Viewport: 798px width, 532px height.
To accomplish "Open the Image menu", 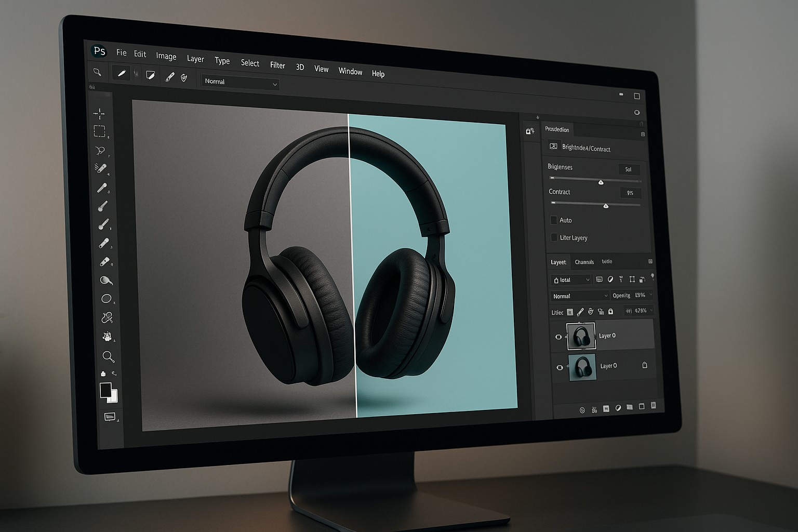I will [166, 56].
